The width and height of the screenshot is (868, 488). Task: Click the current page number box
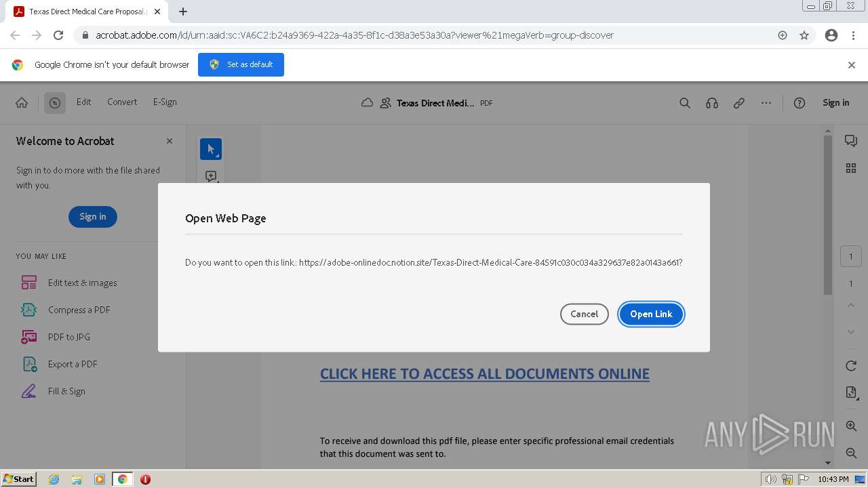(851, 257)
